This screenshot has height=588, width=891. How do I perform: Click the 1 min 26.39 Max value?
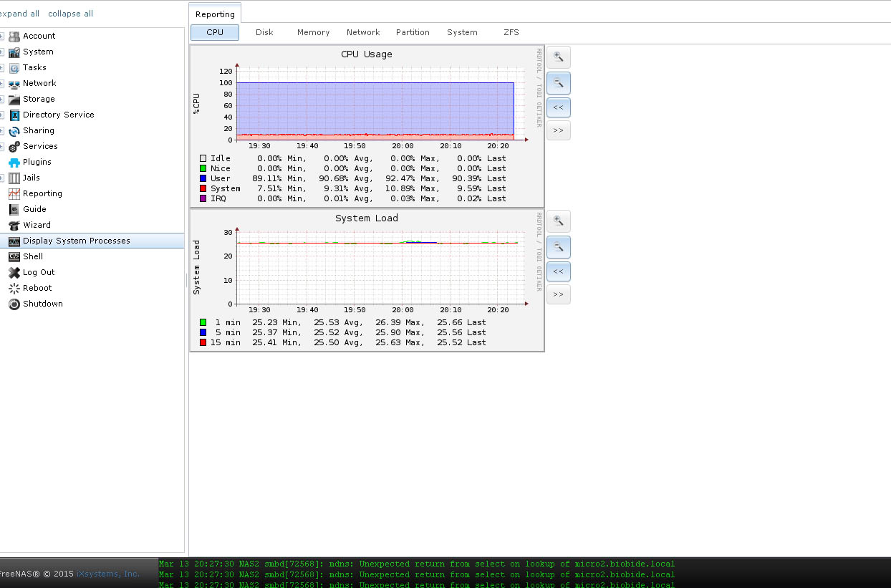[400, 322]
